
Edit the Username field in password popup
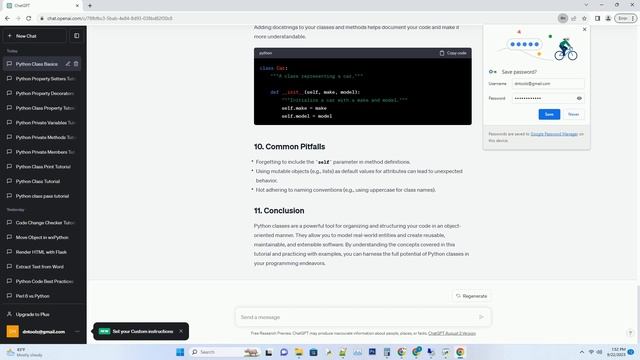[548, 84]
